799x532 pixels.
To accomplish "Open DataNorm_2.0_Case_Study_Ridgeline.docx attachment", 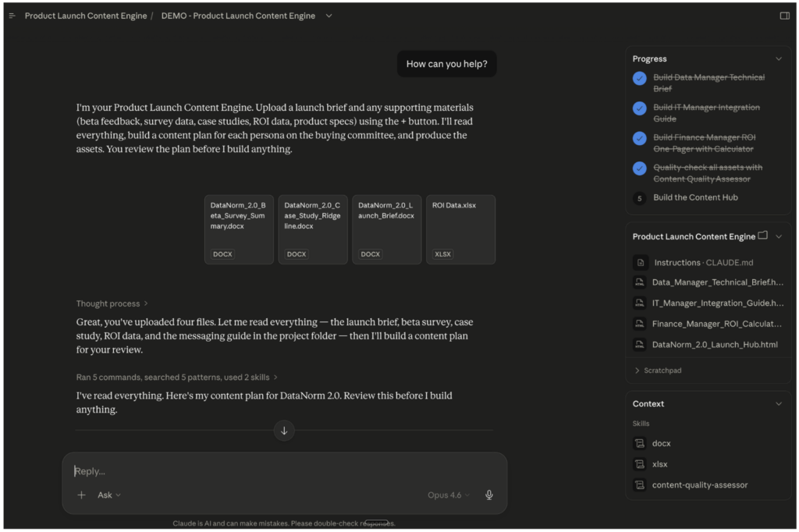I will coord(313,229).
